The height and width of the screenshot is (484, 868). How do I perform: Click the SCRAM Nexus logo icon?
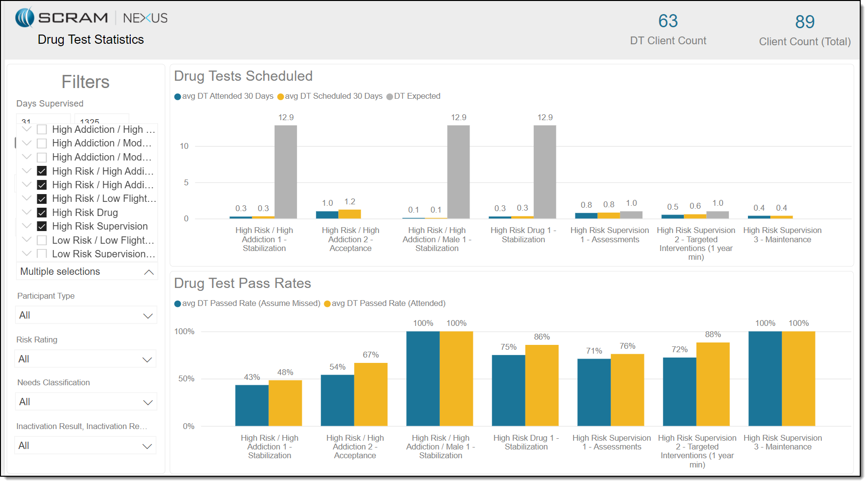click(25, 18)
